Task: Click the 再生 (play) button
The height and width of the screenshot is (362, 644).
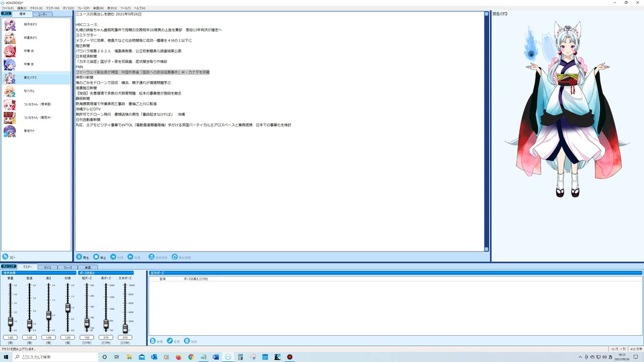Action: [x=83, y=257]
